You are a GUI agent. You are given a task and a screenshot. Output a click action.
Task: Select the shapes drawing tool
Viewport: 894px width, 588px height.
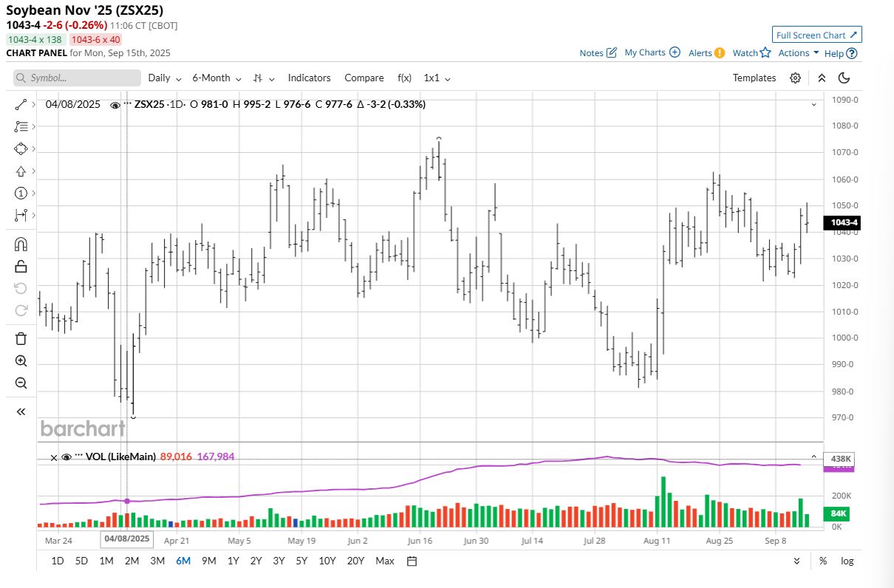click(21, 149)
